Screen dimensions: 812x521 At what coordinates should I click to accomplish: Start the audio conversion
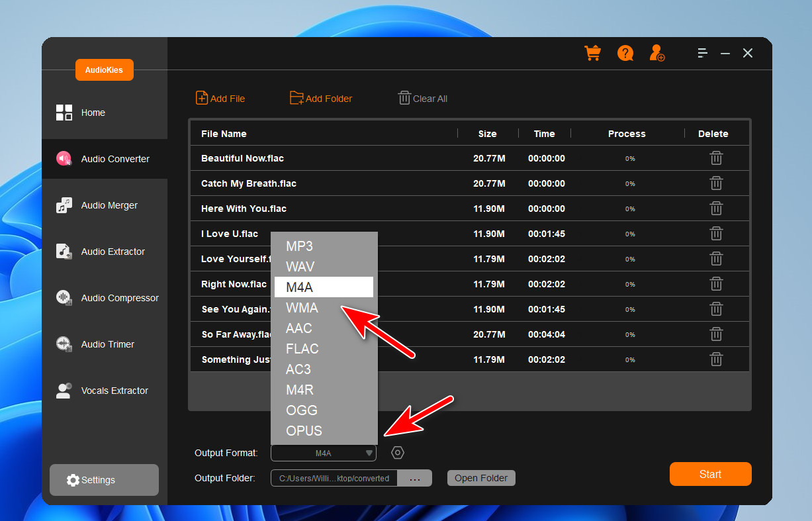(710, 474)
